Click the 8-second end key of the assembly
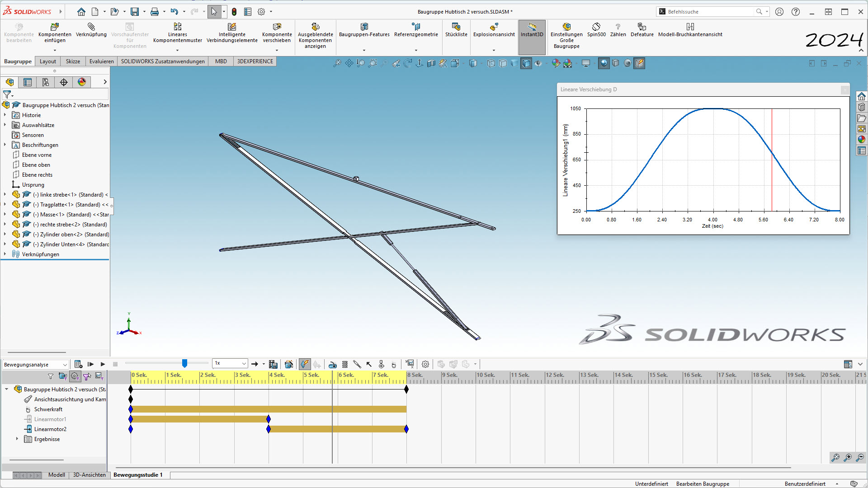868x488 pixels. pyautogui.click(x=406, y=389)
